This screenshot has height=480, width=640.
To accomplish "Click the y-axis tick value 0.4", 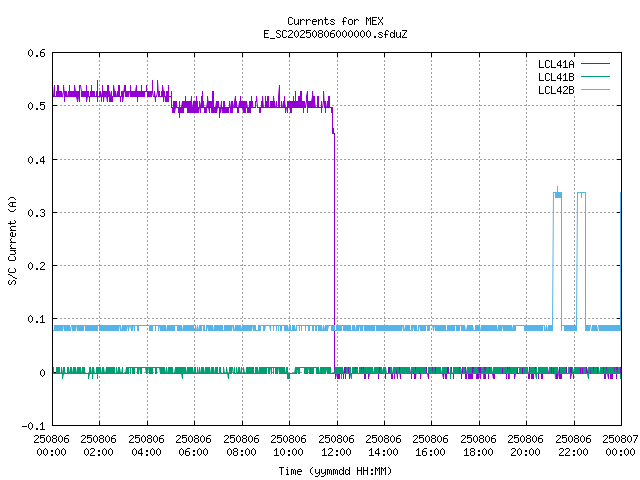I will click(36, 160).
